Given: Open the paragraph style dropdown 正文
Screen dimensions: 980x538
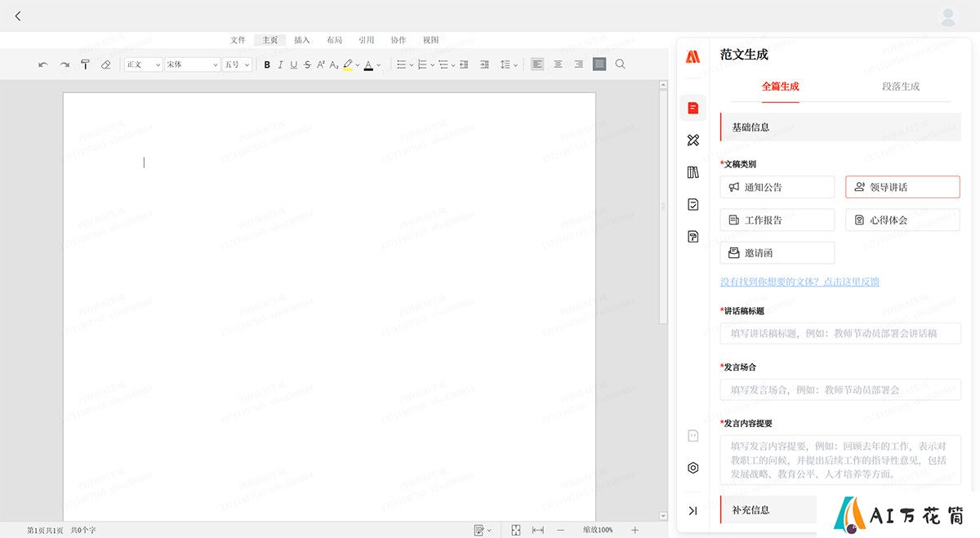Looking at the screenshot, I should (x=144, y=64).
